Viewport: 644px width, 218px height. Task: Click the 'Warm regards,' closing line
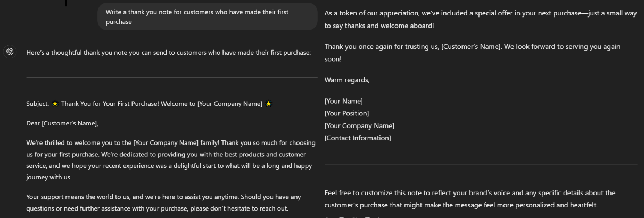point(347,80)
